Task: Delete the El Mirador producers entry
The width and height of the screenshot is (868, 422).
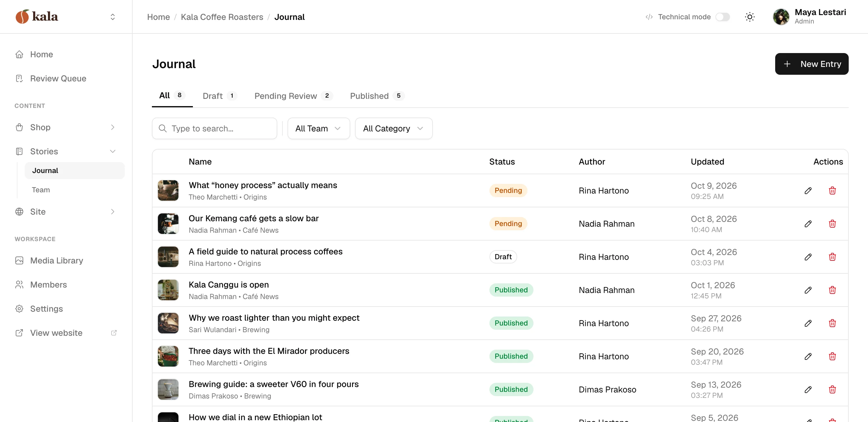Action: point(832,356)
